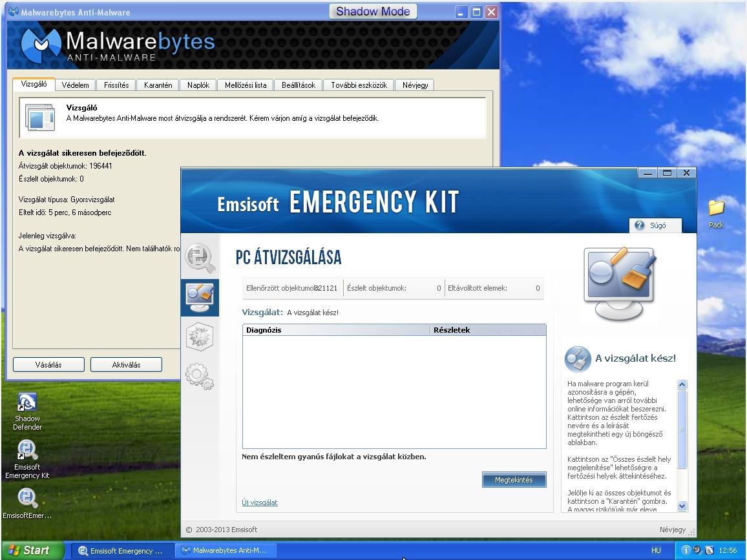Click the Shadow Mode title bar button
Image resolution: width=747 pixels, height=560 pixels.
[x=373, y=12]
